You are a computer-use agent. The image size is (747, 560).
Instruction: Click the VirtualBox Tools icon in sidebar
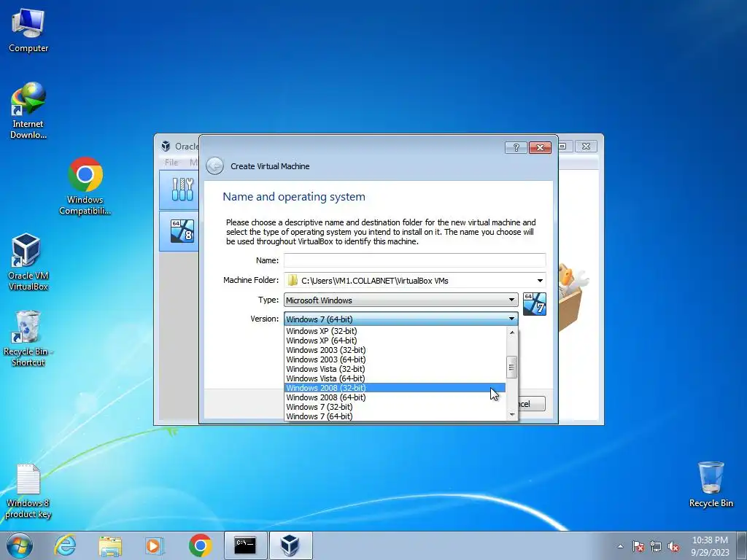(182, 190)
